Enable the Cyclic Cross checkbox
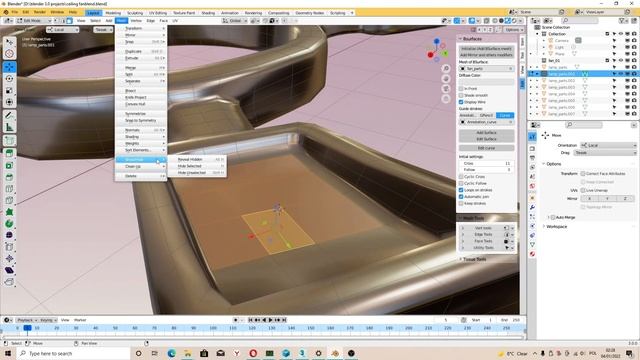Image resolution: width=640 pixels, height=360 pixels. click(461, 177)
